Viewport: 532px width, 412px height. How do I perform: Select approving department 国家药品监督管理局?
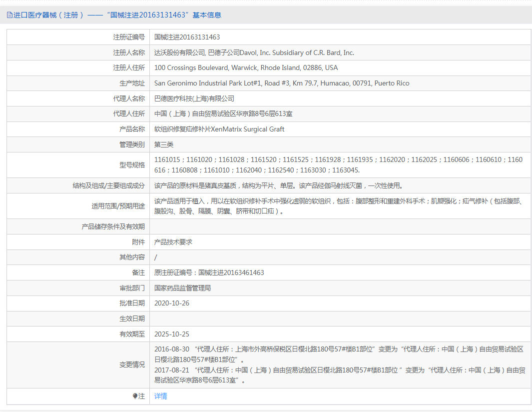tap(182, 288)
